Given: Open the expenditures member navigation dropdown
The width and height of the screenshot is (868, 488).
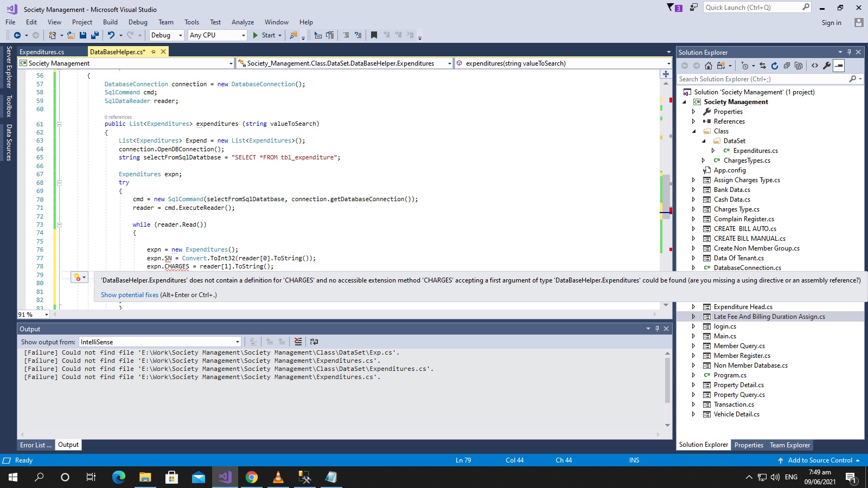Looking at the screenshot, I should (x=563, y=63).
